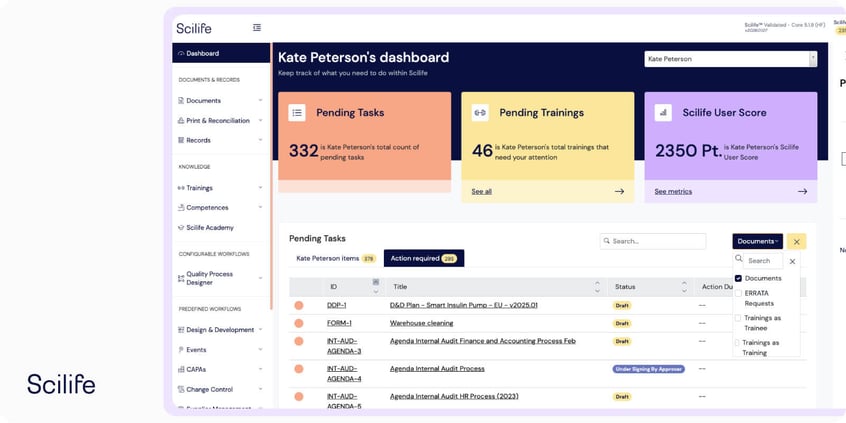Click the Trainings dumbbell icon in sidebar
The height and width of the screenshot is (423, 846).
pyautogui.click(x=181, y=188)
